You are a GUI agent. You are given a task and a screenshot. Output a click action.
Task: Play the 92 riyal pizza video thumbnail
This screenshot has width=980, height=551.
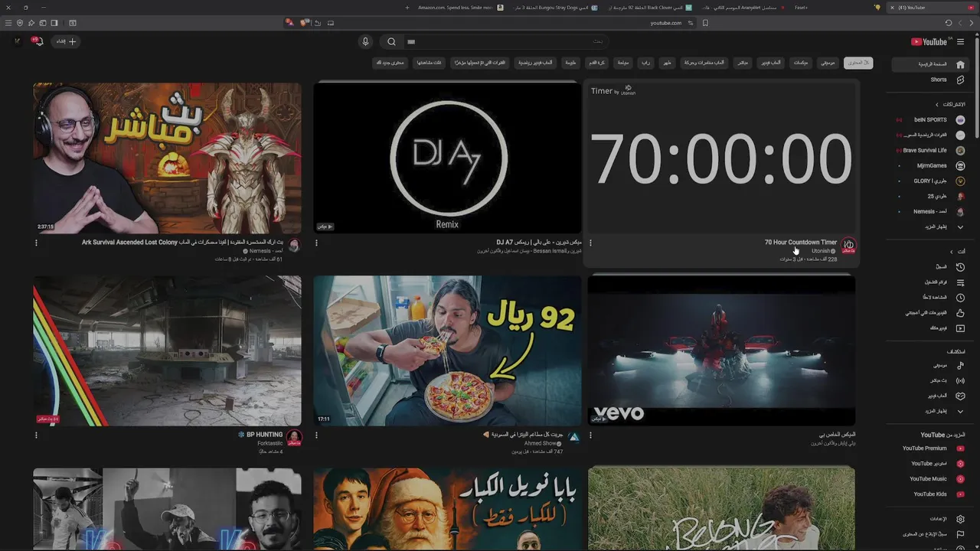pyautogui.click(x=447, y=350)
